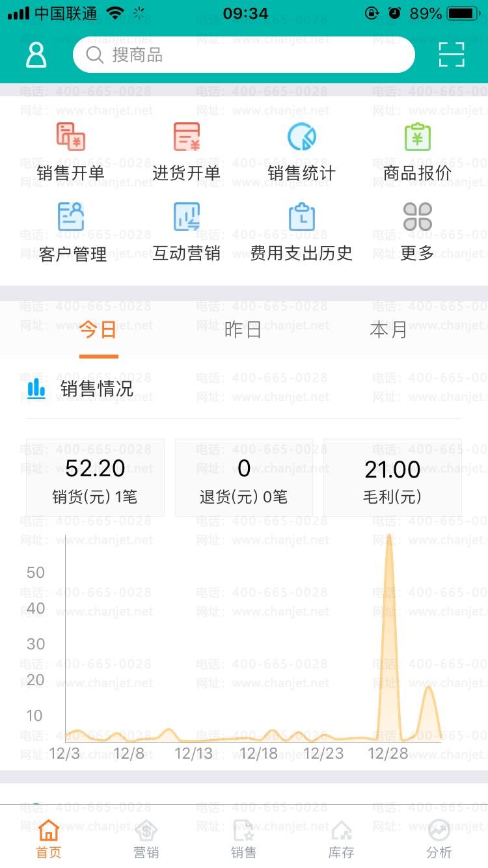The height and width of the screenshot is (868, 488).
Task: Open the 毛利(元) 21.00 card
Action: 392,478
